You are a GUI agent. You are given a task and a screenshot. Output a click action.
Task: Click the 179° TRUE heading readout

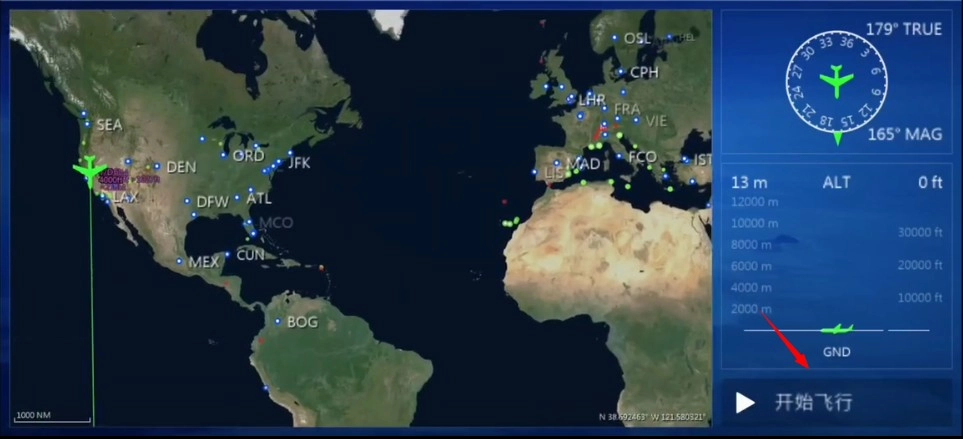(x=903, y=29)
